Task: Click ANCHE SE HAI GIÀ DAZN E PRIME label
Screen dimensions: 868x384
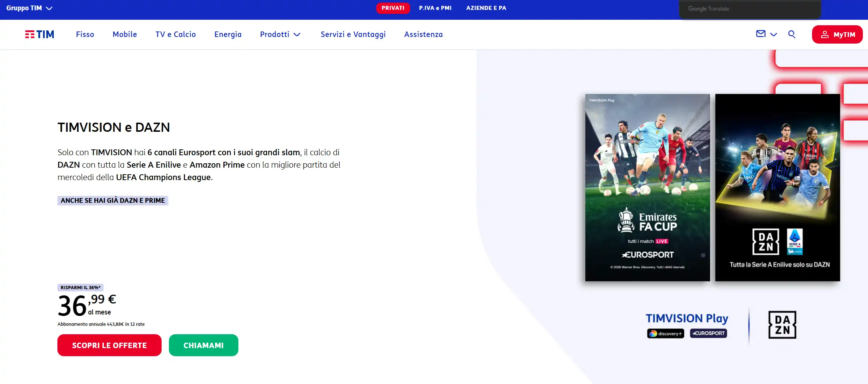Action: coord(113,201)
